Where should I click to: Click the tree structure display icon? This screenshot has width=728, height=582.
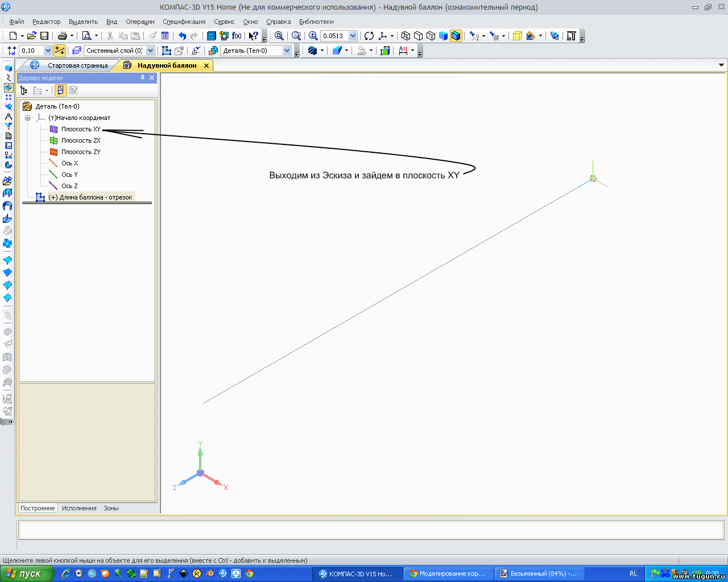click(x=24, y=90)
